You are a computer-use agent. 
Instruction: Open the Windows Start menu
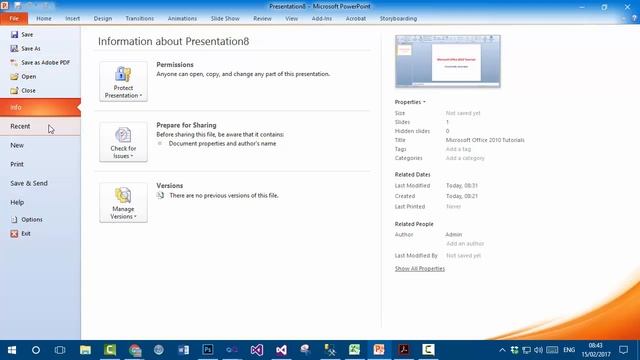click(x=12, y=350)
